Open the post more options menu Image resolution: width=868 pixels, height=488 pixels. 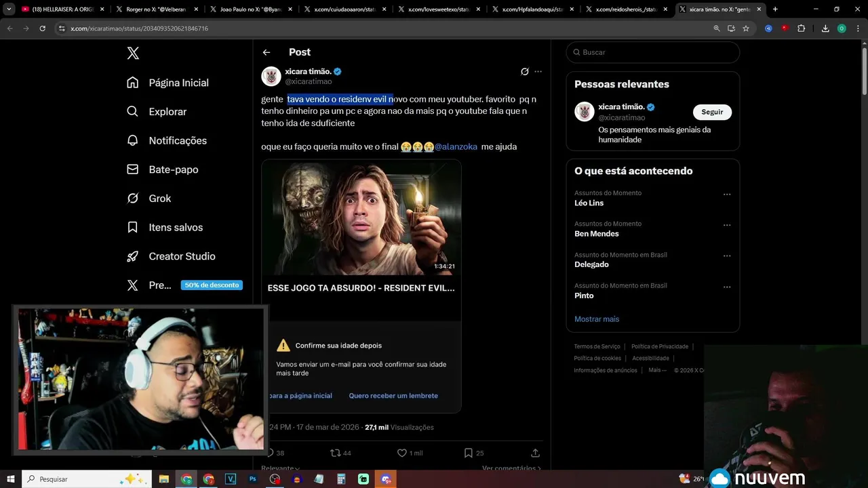pyautogui.click(x=538, y=71)
